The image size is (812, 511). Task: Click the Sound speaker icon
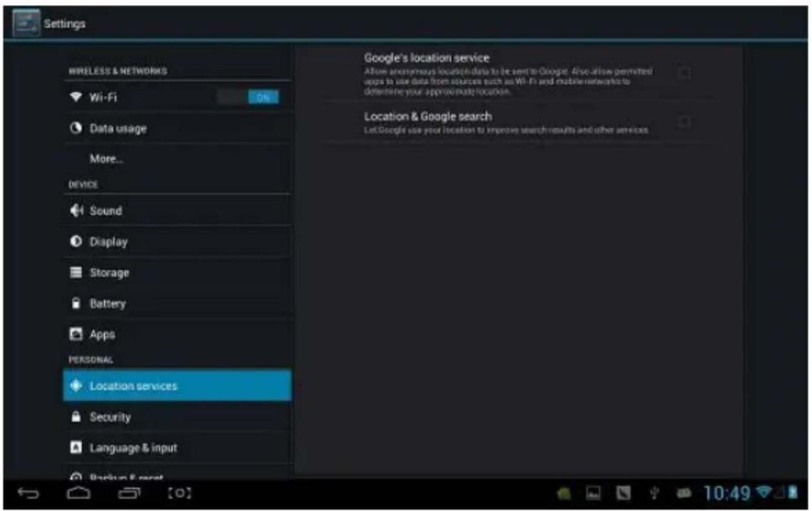pos(75,211)
